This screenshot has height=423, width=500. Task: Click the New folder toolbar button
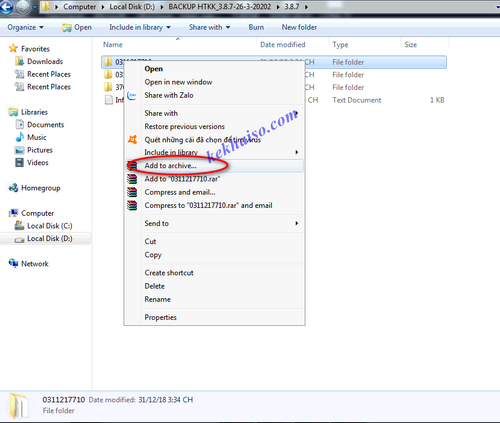[x=299, y=27]
